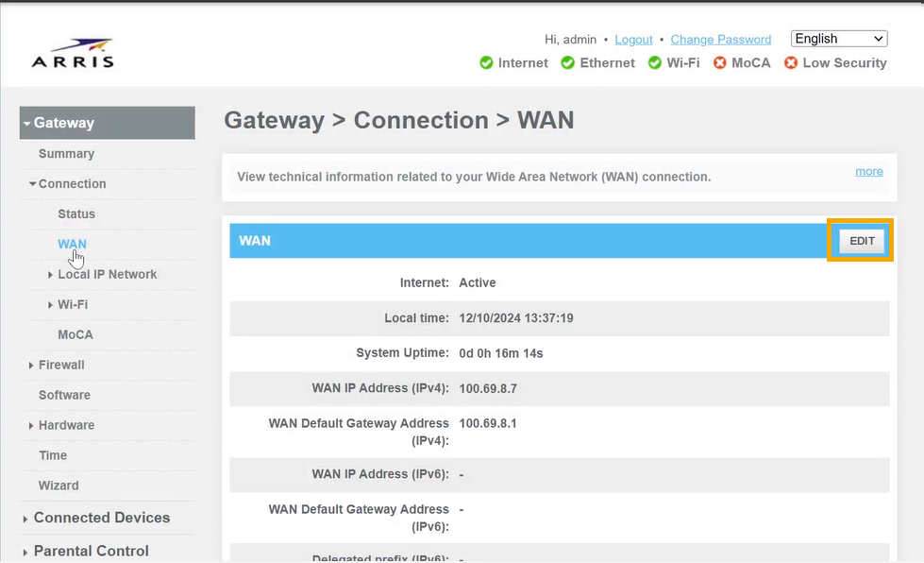Open the Time settings page
Image resolution: width=924 pixels, height=563 pixels.
[53, 455]
